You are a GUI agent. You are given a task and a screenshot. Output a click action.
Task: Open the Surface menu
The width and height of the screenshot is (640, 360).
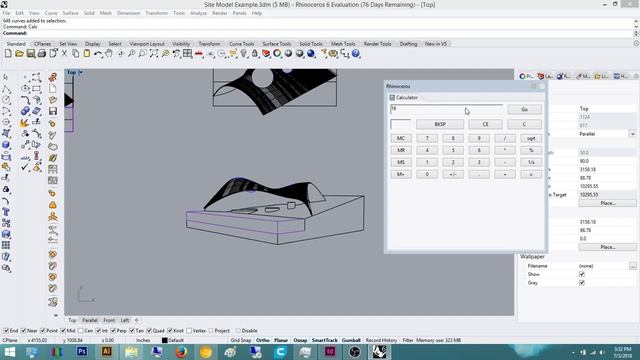click(x=70, y=13)
